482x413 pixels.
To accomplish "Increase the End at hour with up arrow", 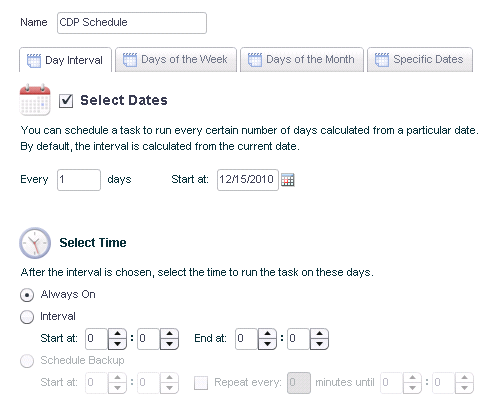I will 267,334.
